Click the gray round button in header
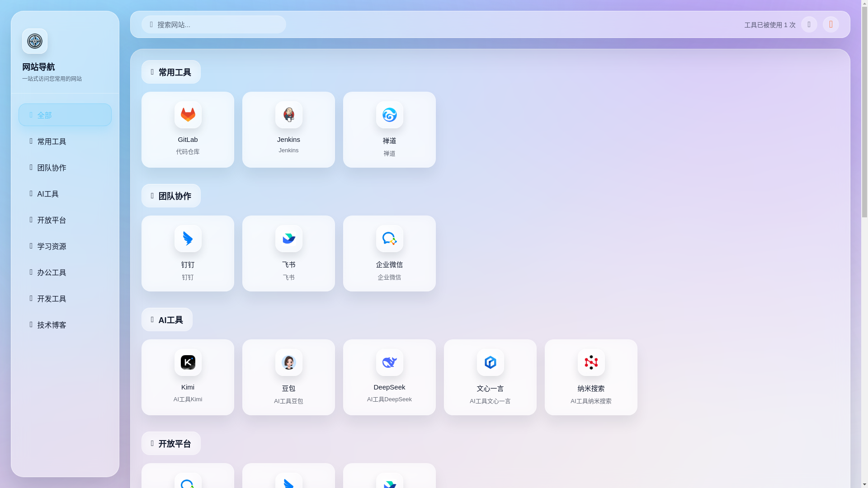This screenshot has width=868, height=488. [x=809, y=24]
